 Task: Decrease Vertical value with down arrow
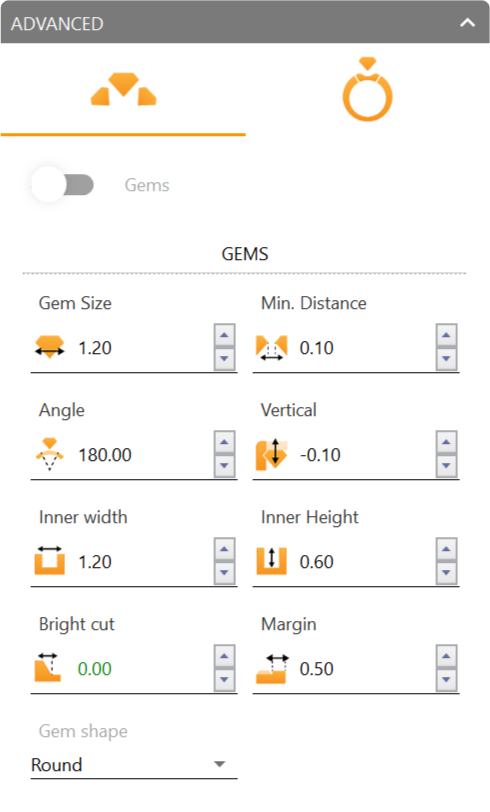(x=446, y=466)
